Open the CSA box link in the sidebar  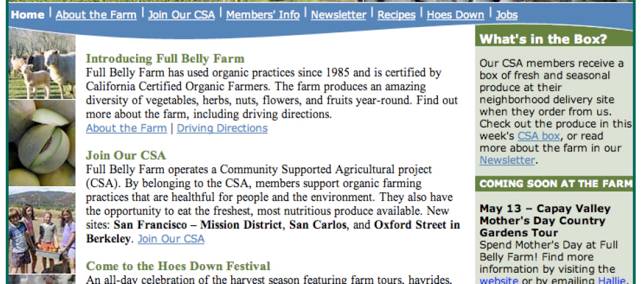538,136
